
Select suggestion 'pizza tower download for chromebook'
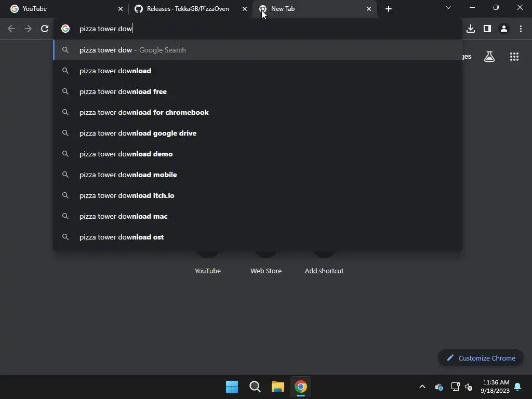(x=258, y=112)
